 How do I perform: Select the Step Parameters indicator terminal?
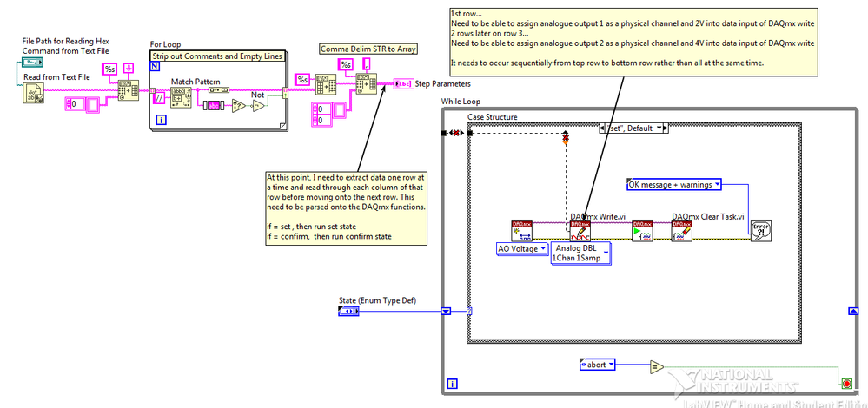pos(402,84)
